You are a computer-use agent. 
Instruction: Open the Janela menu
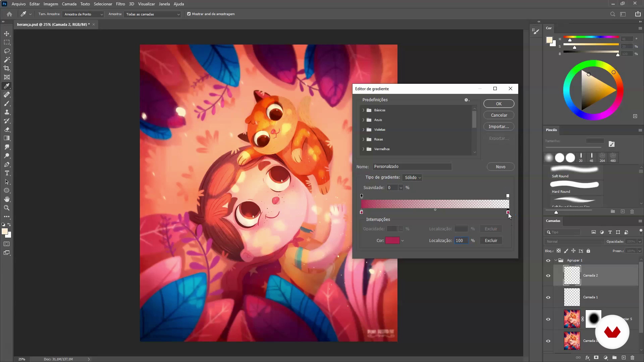[164, 4]
